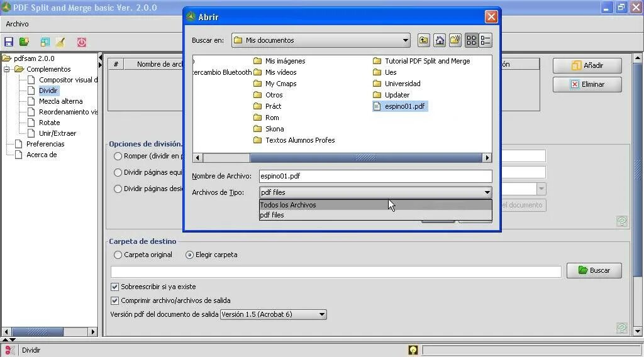This screenshot has width=644, height=357.
Task: Collapse the left tree panel arrow
Action: coord(100,57)
